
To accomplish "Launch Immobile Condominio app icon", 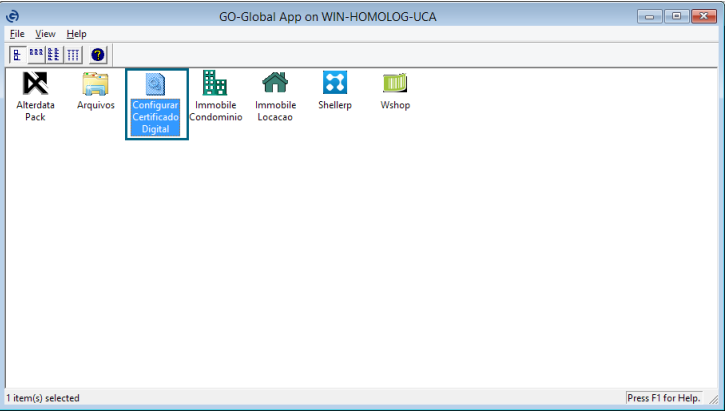I will pyautogui.click(x=215, y=83).
